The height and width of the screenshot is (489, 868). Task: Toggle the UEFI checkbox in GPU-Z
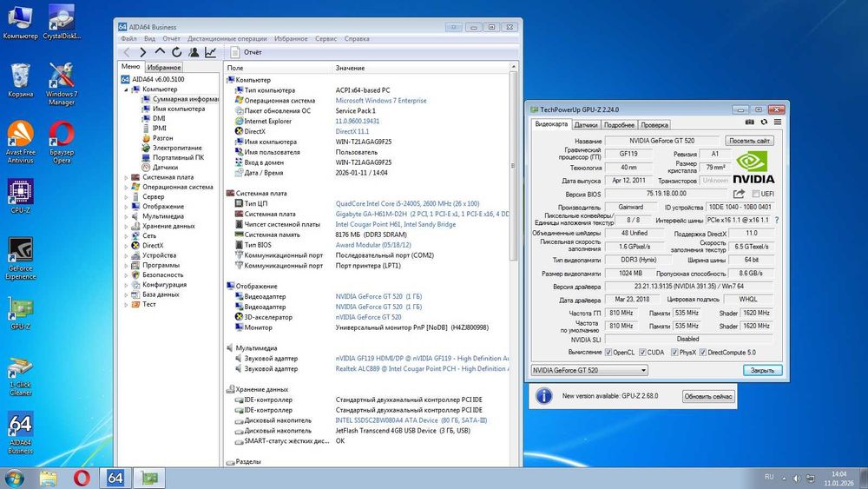pos(756,194)
